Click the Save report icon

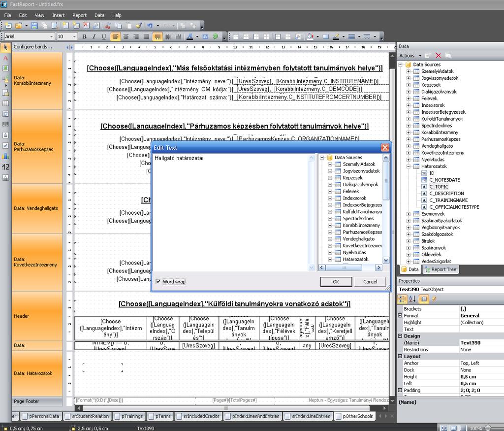coord(34,26)
